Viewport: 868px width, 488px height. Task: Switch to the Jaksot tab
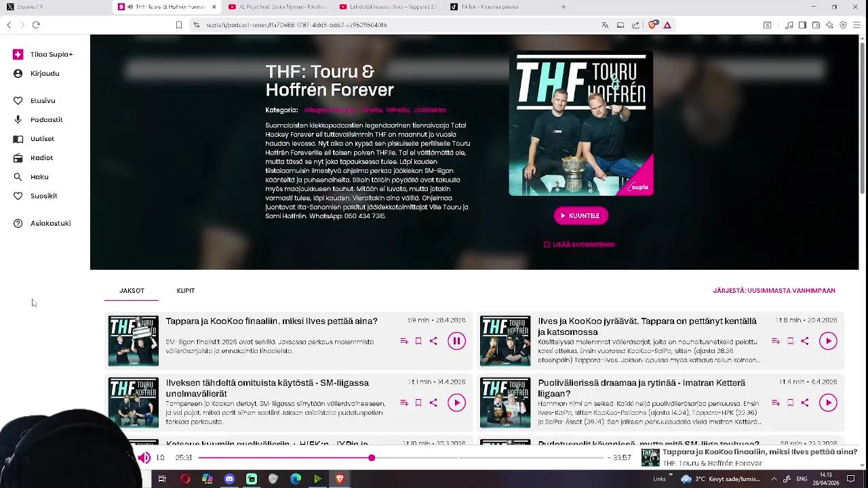[132, 291]
